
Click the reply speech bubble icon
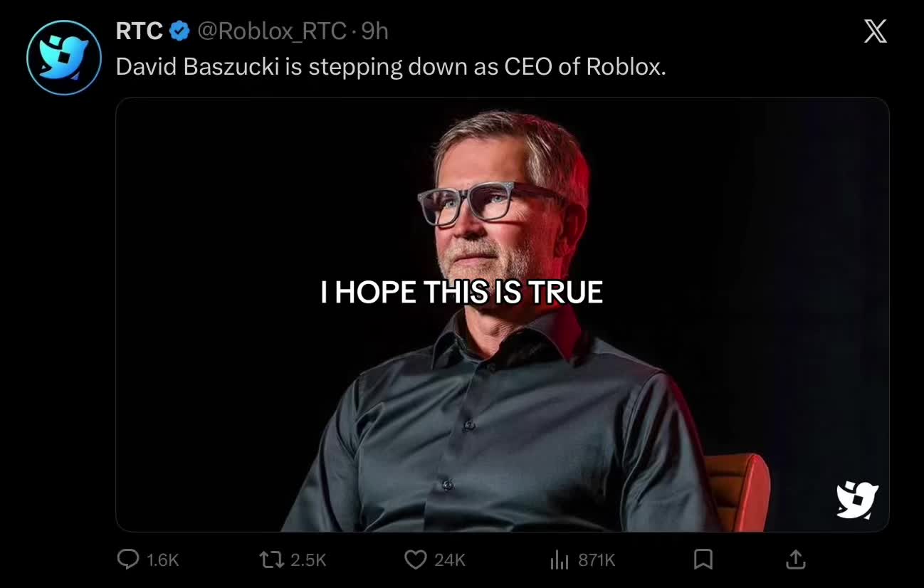(x=127, y=560)
